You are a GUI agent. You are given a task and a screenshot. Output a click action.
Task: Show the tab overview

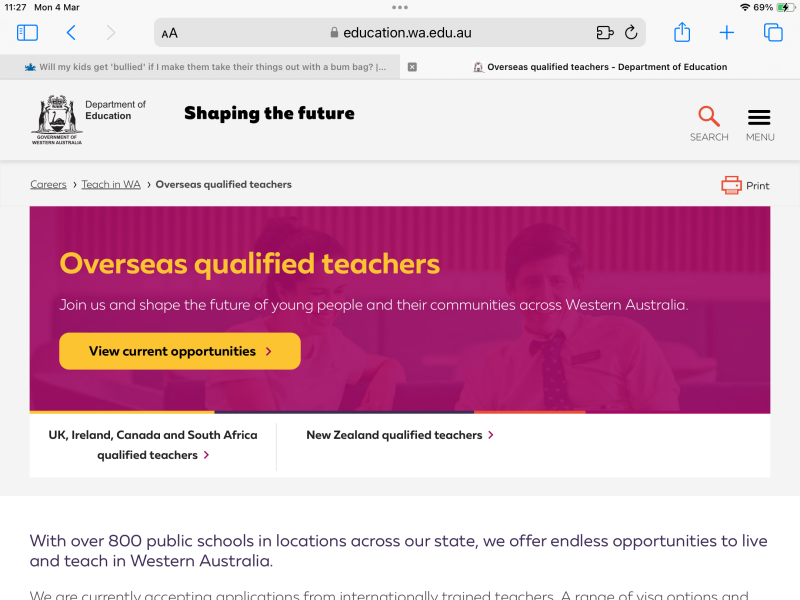point(773,33)
